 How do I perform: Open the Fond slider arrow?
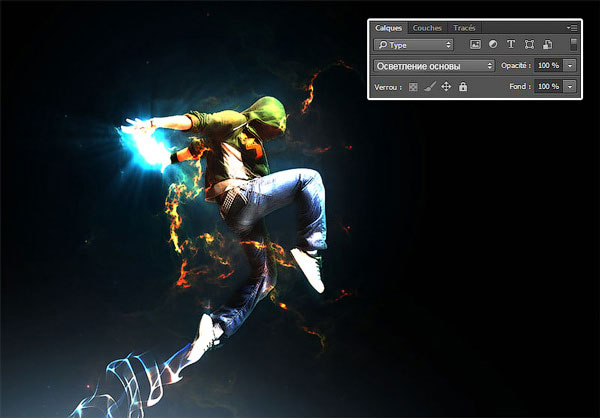[x=570, y=87]
